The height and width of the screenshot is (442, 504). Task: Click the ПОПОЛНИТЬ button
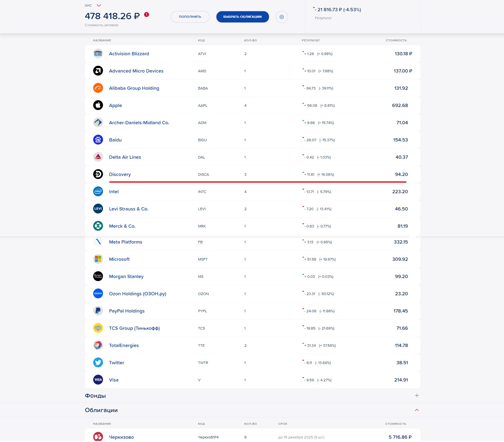(190, 17)
